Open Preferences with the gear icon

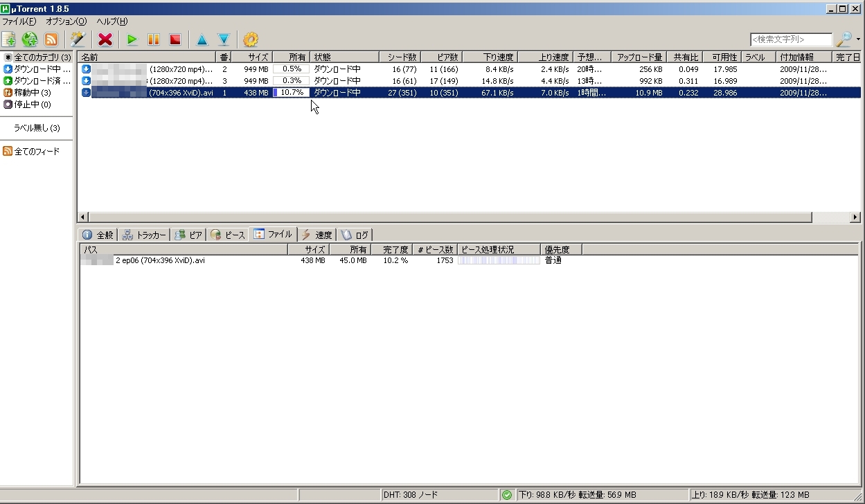pyautogui.click(x=251, y=39)
